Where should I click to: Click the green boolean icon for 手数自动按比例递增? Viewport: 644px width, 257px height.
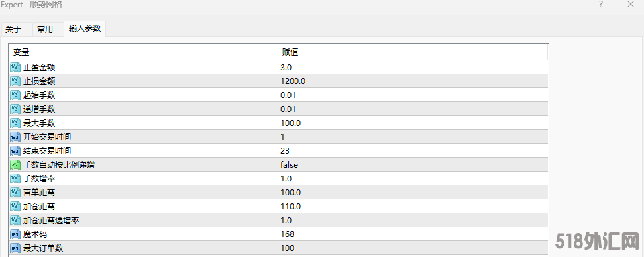(x=15, y=165)
